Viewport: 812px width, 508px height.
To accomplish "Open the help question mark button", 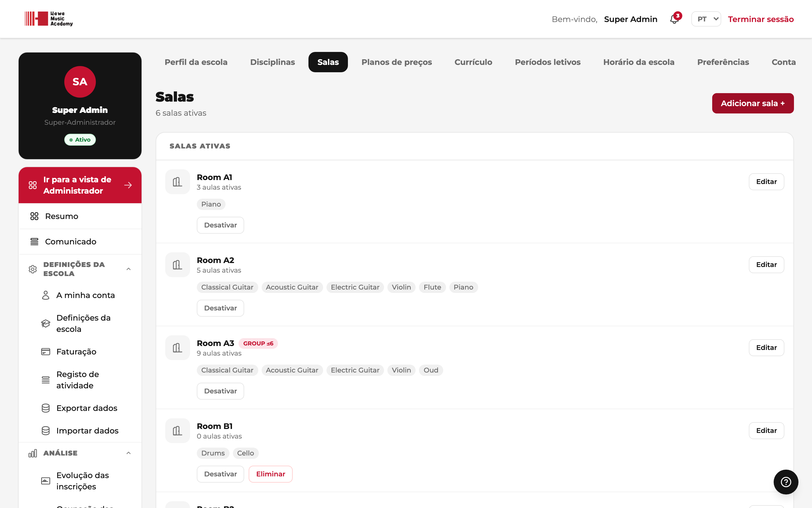I will click(786, 482).
